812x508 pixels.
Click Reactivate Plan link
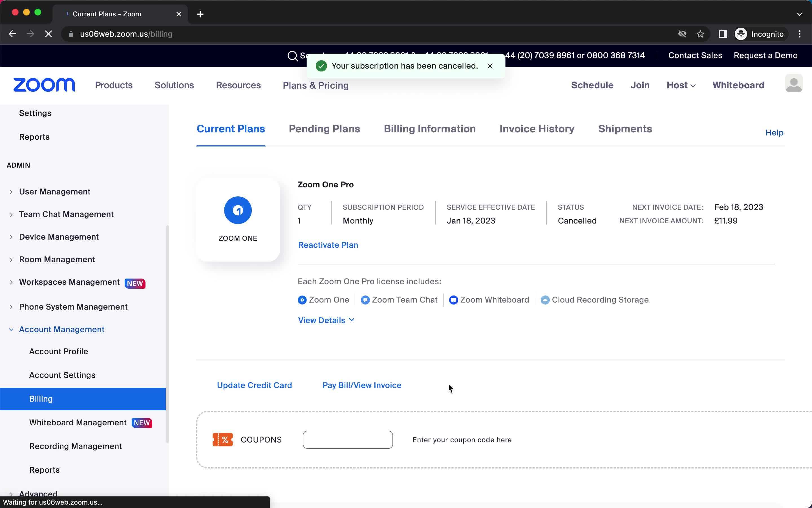328,245
